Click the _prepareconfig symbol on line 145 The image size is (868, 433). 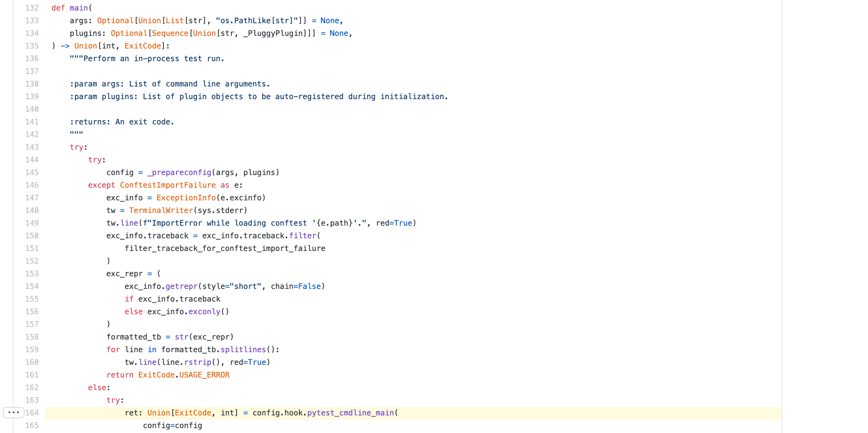pos(179,172)
